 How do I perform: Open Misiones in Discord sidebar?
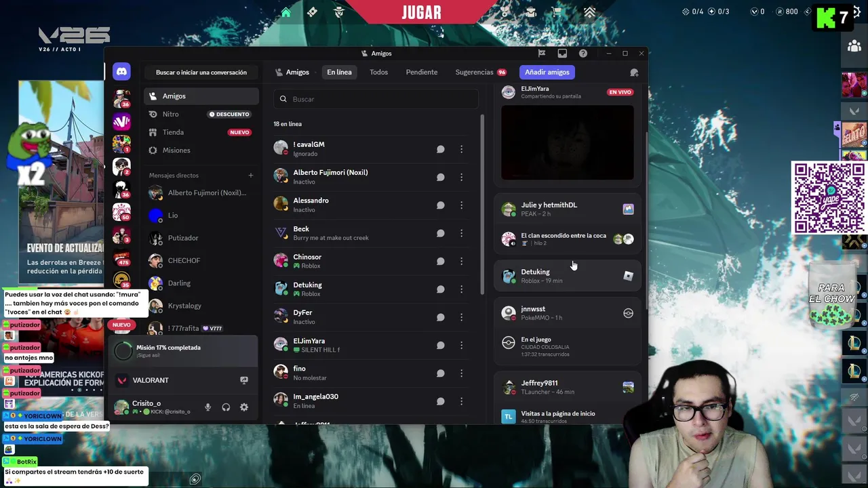click(x=201, y=150)
